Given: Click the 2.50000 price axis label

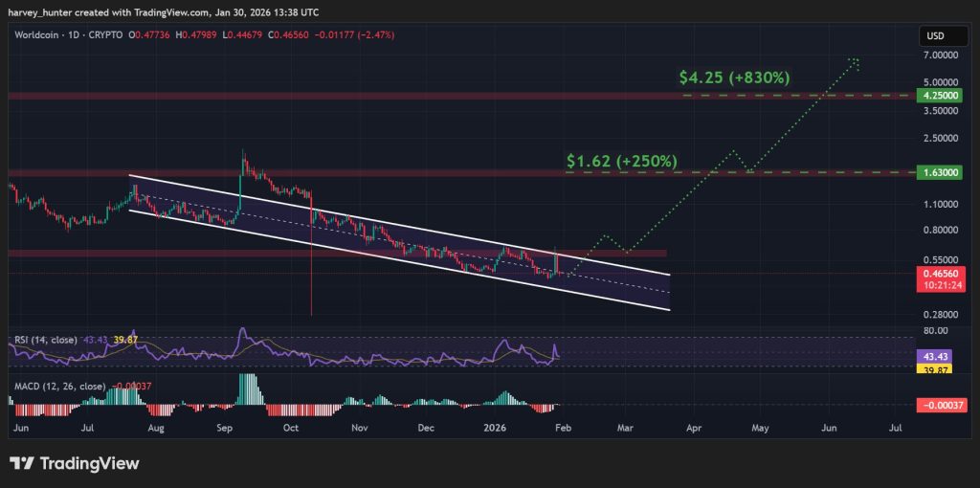Looking at the screenshot, I should pos(939,138).
